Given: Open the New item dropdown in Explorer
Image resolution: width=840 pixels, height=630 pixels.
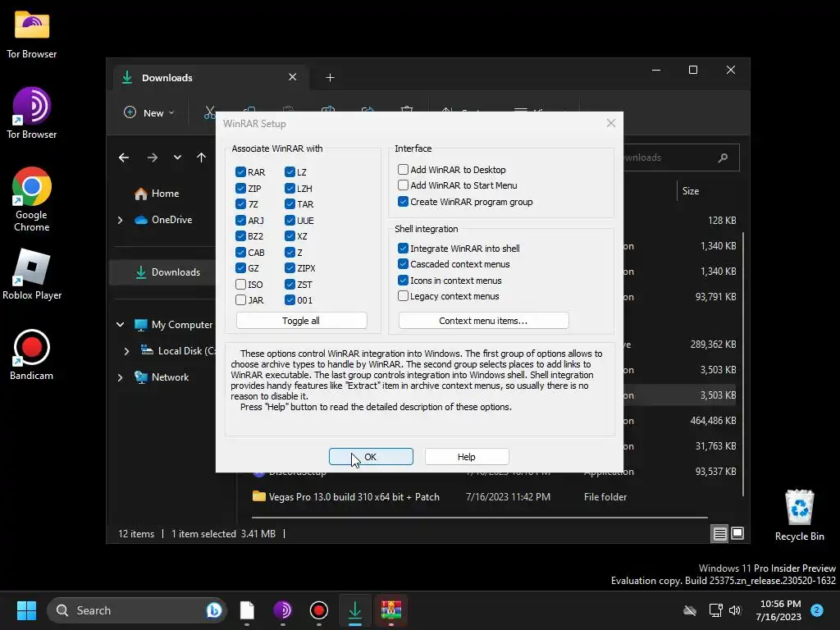Looking at the screenshot, I should click(x=149, y=112).
